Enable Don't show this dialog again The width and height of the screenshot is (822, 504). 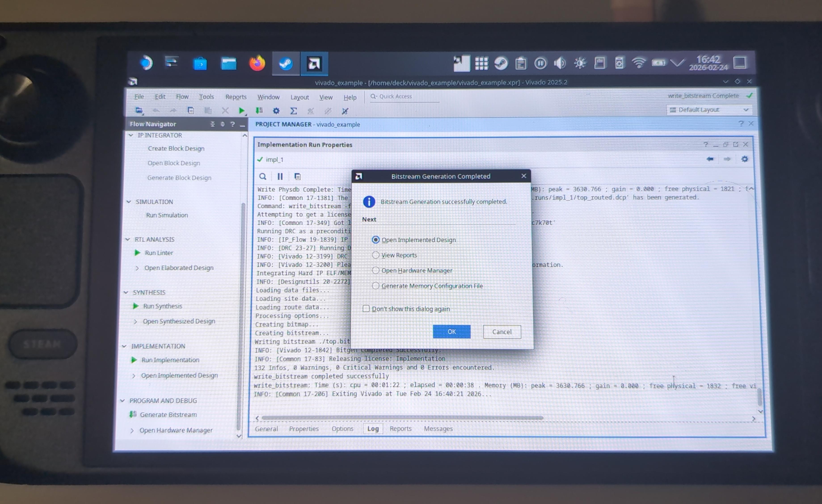[366, 308]
